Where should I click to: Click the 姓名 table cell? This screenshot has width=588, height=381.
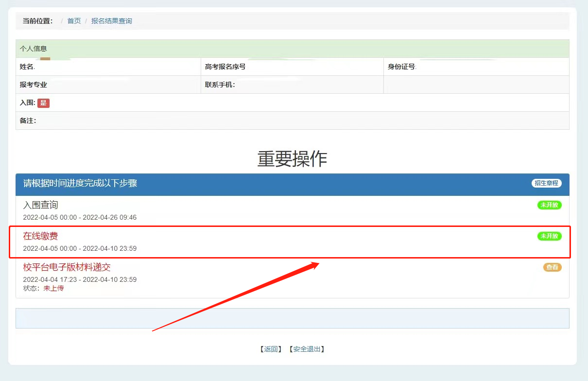tap(108, 67)
